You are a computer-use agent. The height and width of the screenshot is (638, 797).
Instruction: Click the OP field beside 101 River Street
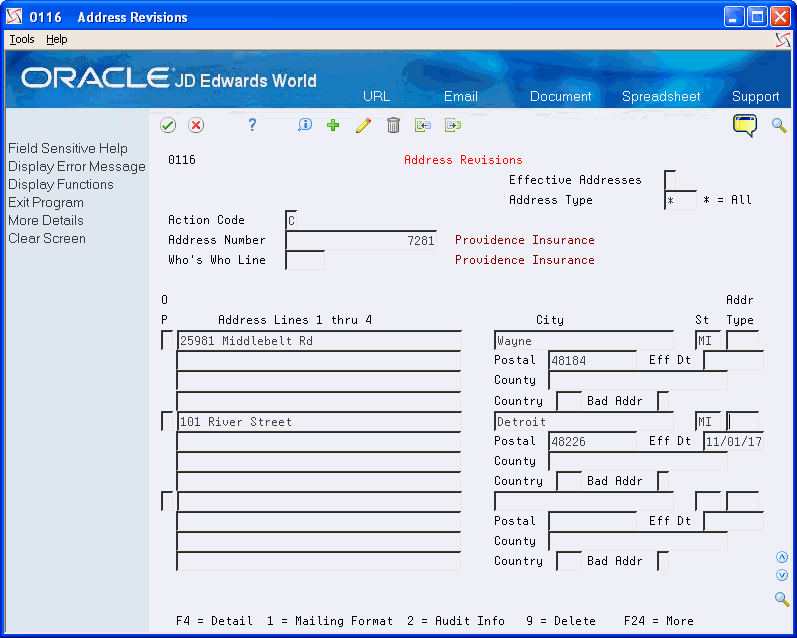pyautogui.click(x=167, y=421)
